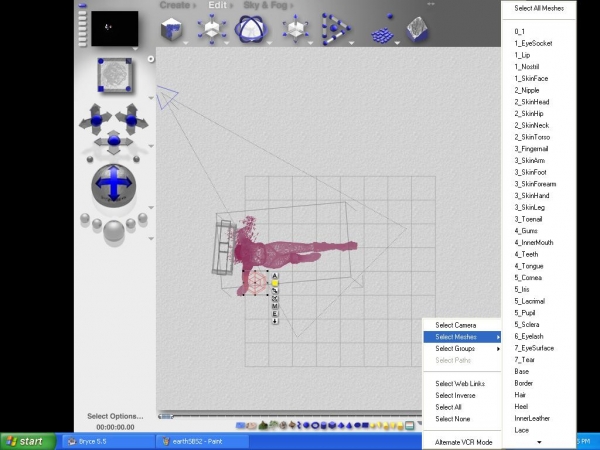
Task: Click Select Options... label
Action: click(x=115, y=416)
